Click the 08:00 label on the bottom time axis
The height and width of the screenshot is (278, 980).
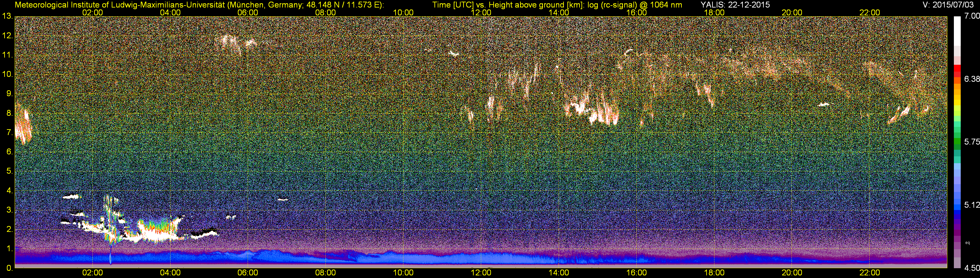coord(326,273)
